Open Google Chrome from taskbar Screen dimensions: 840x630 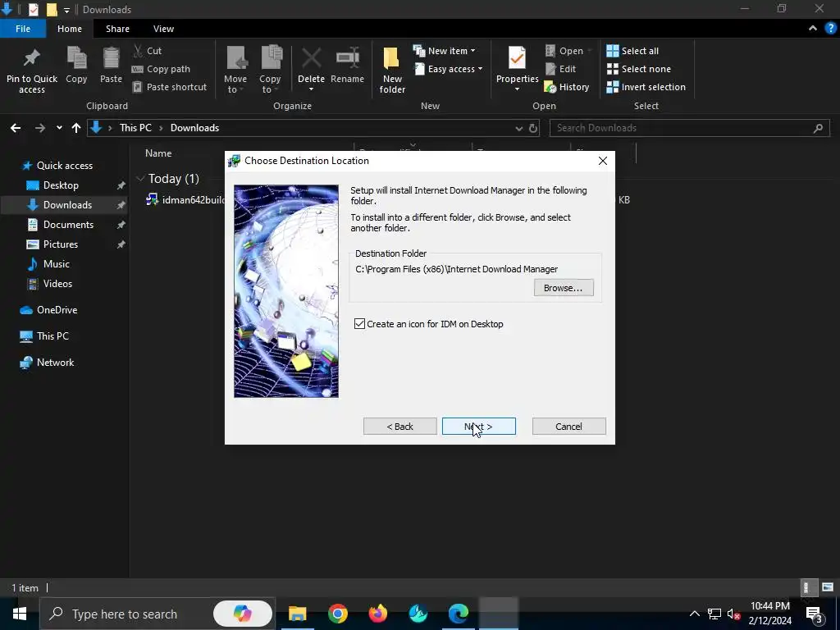[337, 614]
